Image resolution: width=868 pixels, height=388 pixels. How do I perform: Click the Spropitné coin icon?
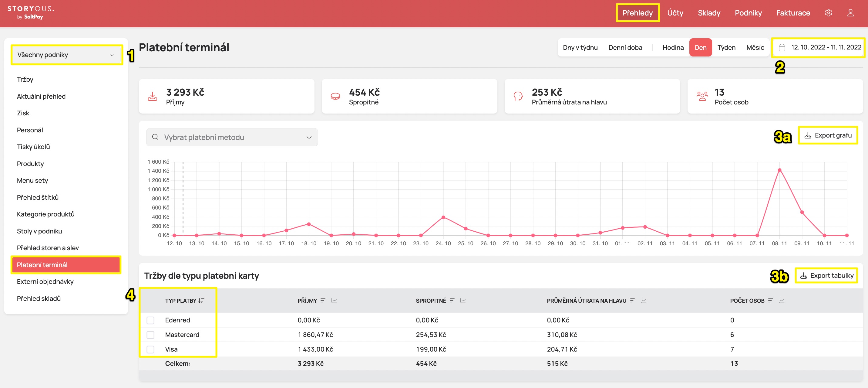[335, 97]
